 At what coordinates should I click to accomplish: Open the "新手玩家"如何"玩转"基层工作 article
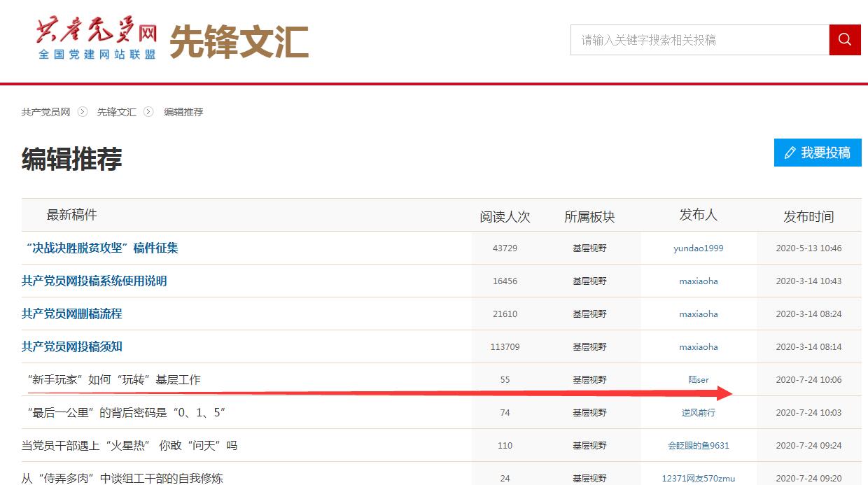point(113,380)
